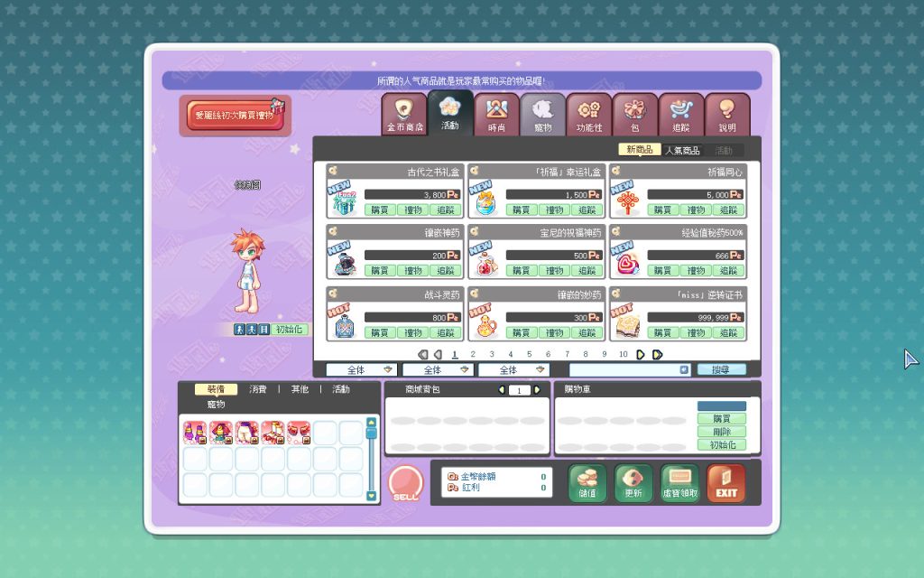Open the 說明 help lightbulb icon
Screen dimensions: 924x578
click(726, 115)
